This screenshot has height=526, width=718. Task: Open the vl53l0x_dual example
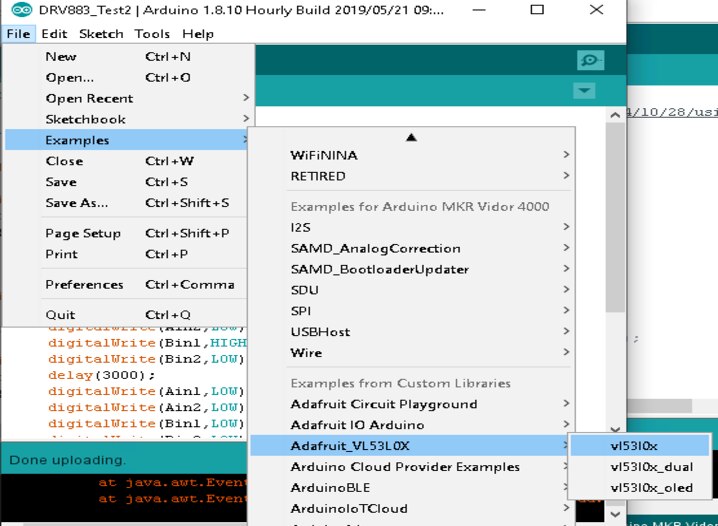(650, 467)
